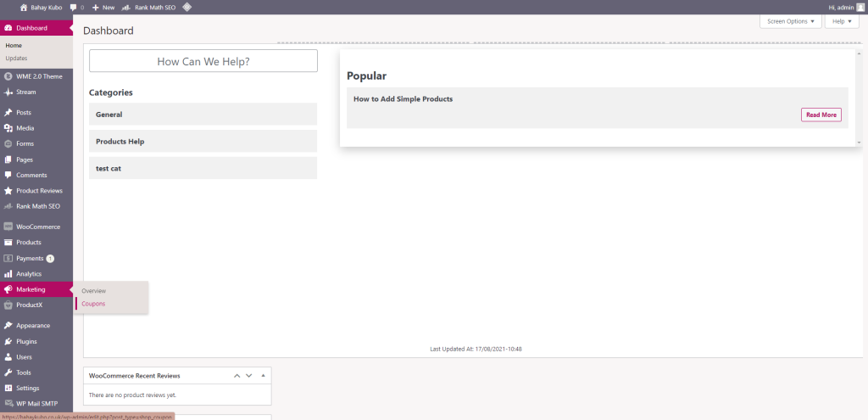868x420 pixels.
Task: Collapse the WooCommerce Recent Reviews widget
Action: [263, 375]
